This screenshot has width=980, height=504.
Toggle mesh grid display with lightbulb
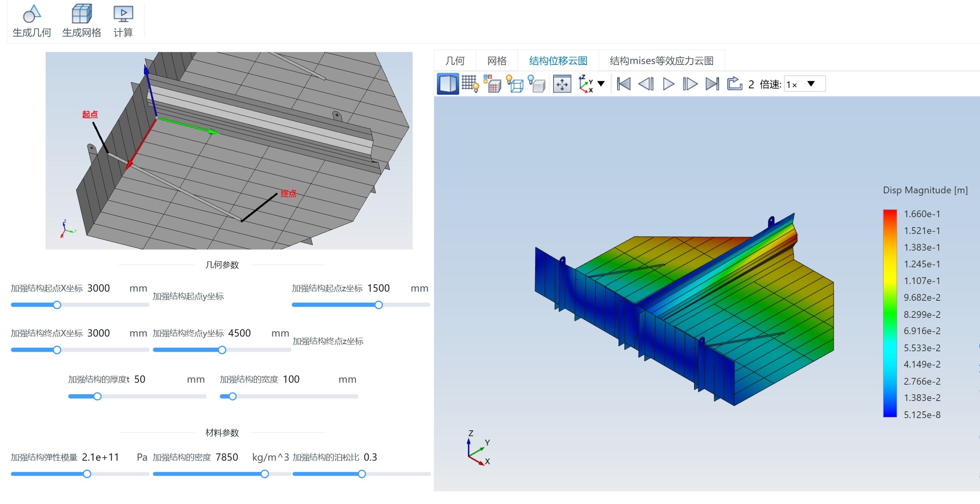pyautogui.click(x=470, y=84)
